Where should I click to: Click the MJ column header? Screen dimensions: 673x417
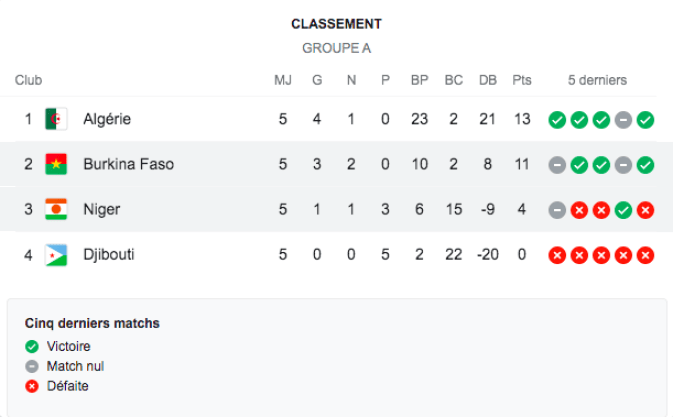(283, 80)
